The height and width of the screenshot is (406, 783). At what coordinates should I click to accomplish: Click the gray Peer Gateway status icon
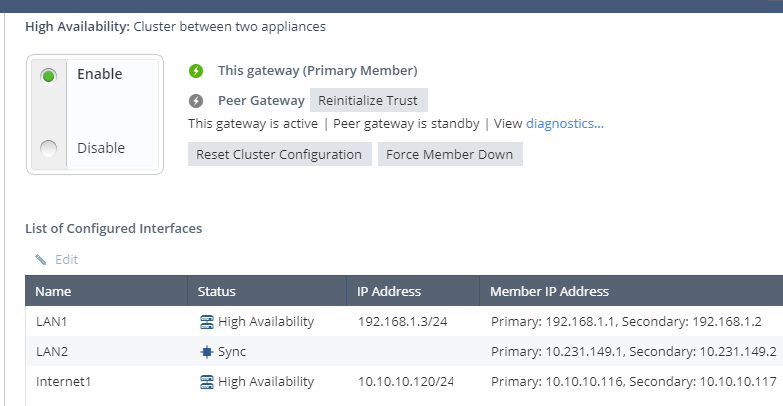(x=196, y=101)
